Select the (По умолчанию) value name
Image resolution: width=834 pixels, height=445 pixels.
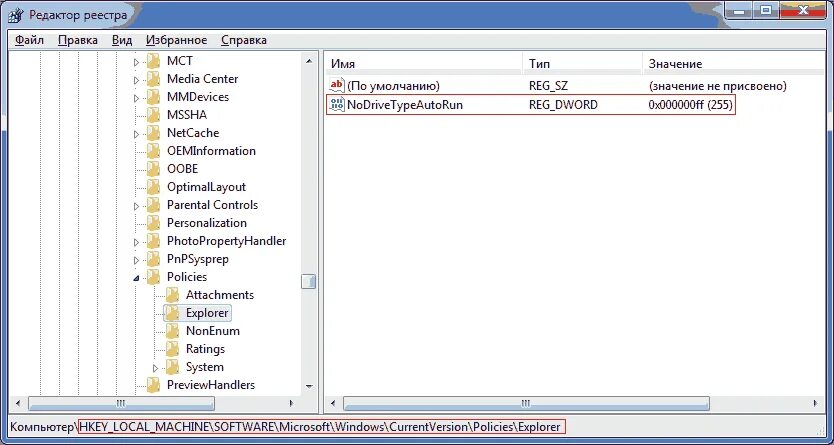393,86
